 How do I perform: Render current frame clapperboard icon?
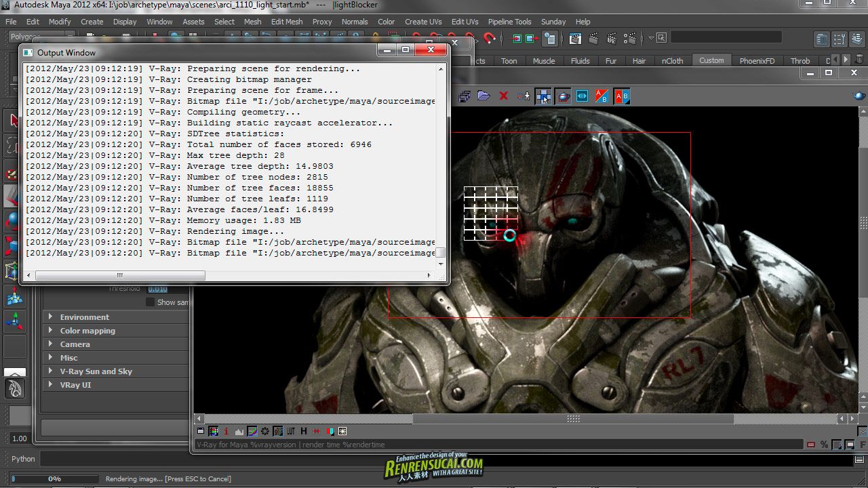click(x=593, y=39)
